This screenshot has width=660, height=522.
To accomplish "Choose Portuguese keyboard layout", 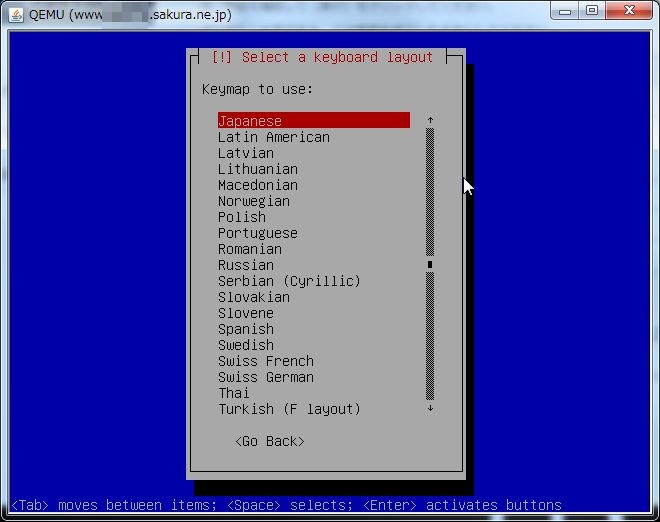I will click(258, 233).
